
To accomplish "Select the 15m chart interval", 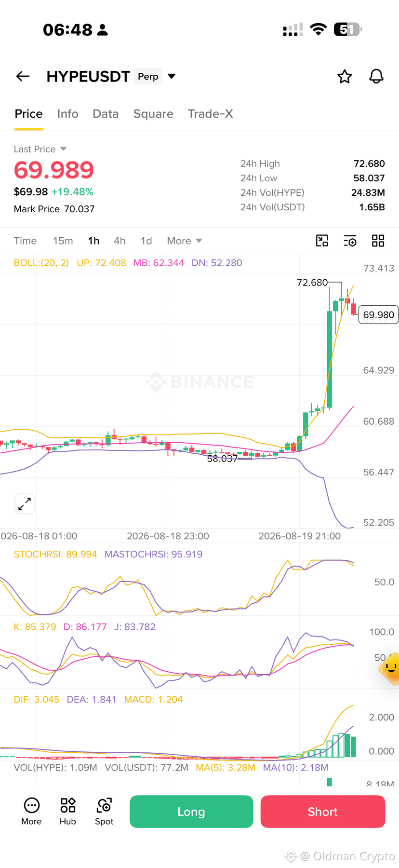I will (63, 241).
